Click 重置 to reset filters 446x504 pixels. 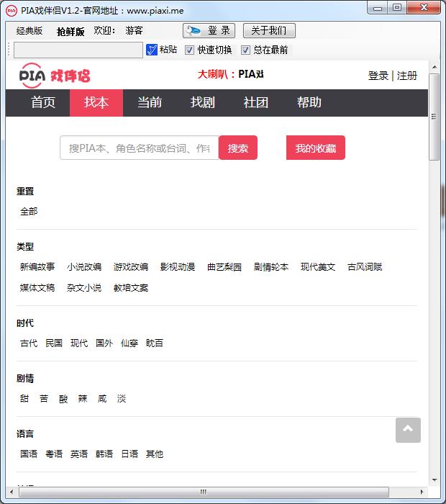pyautogui.click(x=25, y=192)
